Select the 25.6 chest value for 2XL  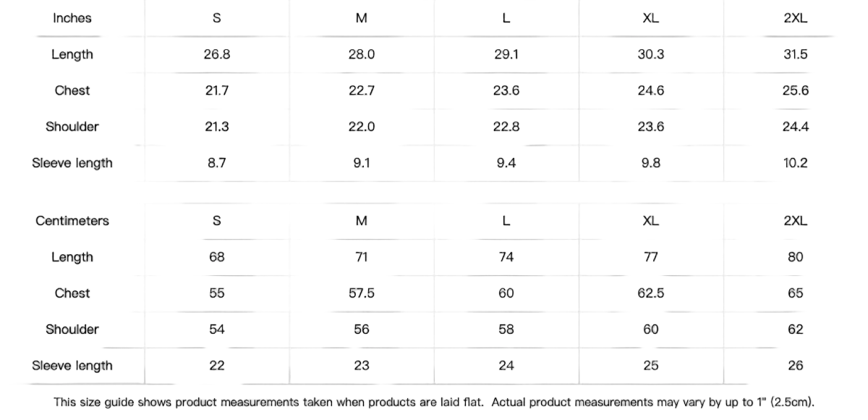point(795,91)
